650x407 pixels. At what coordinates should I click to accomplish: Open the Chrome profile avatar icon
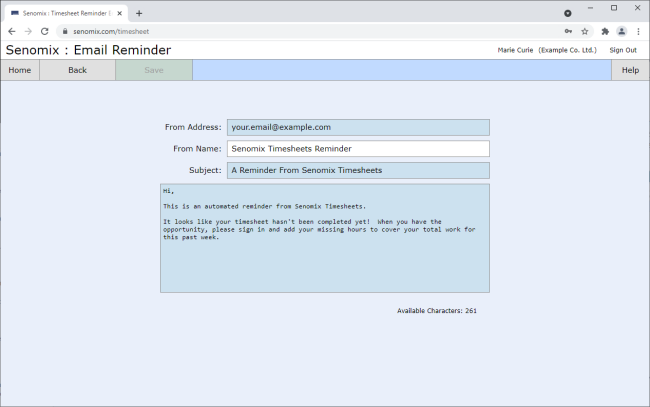(x=621, y=31)
